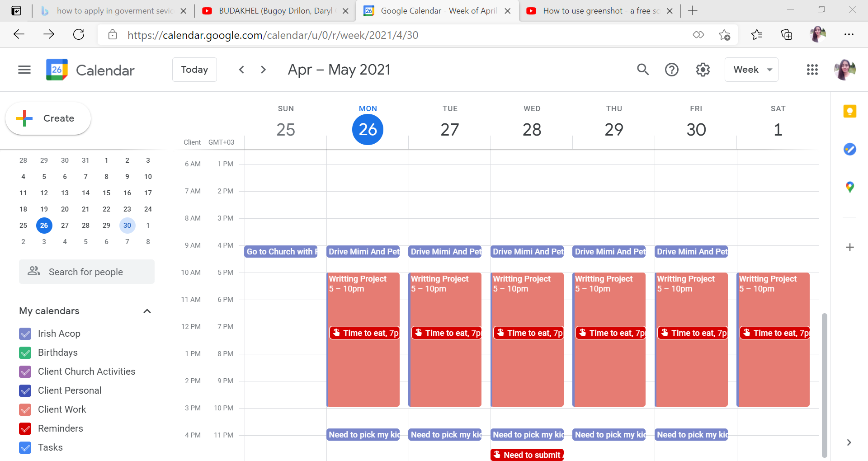Open Saturday's Time to eat reminder
This screenshot has width=868, height=461.
[x=774, y=333]
